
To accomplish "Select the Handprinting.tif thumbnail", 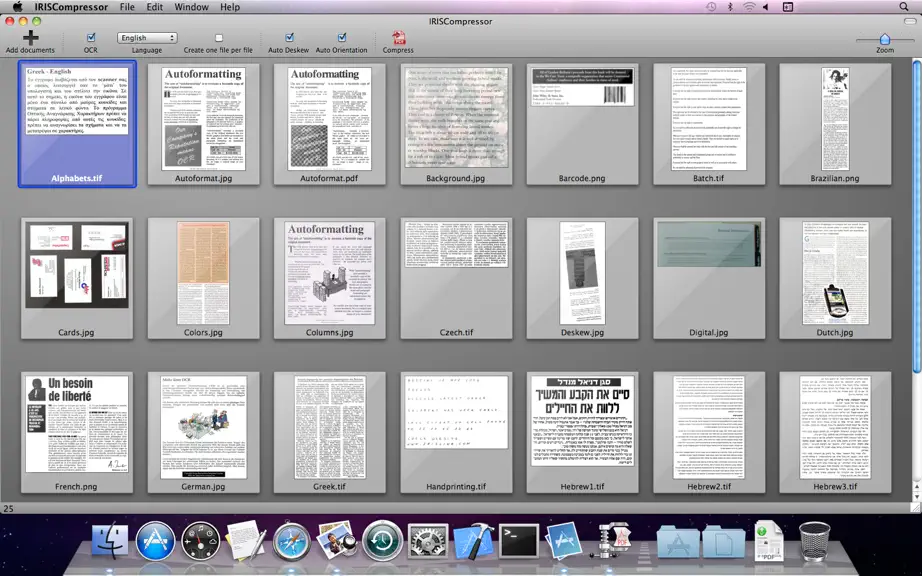I will [x=456, y=433].
